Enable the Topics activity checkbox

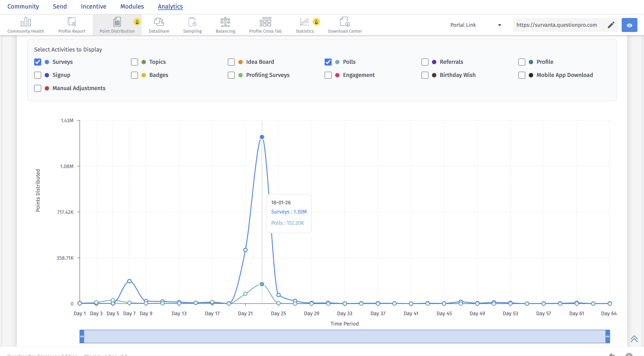click(134, 62)
